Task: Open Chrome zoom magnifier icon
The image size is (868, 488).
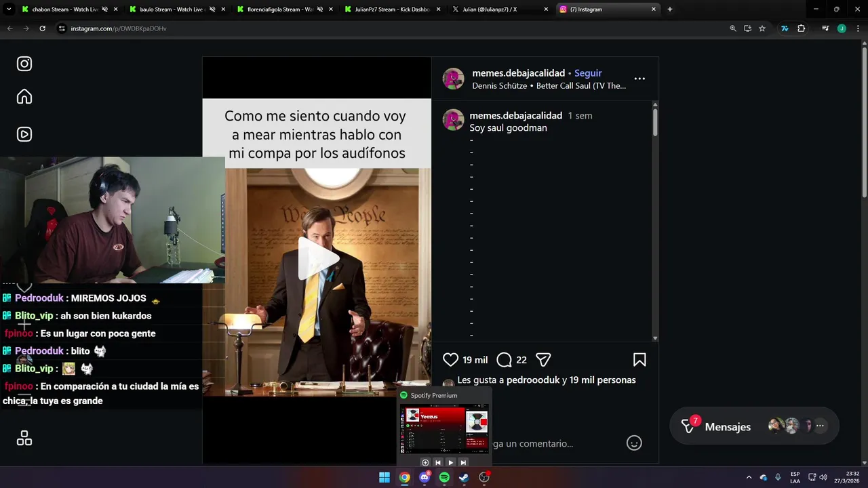Action: (x=733, y=28)
